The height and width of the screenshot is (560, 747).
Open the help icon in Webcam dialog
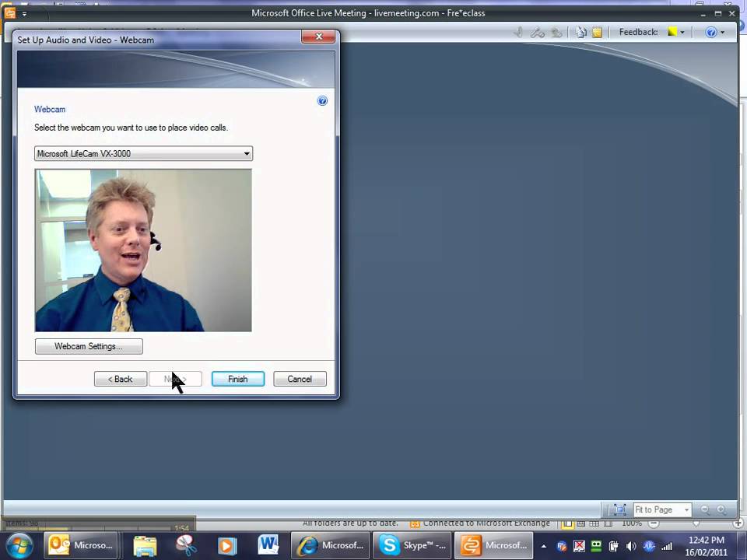coord(322,101)
